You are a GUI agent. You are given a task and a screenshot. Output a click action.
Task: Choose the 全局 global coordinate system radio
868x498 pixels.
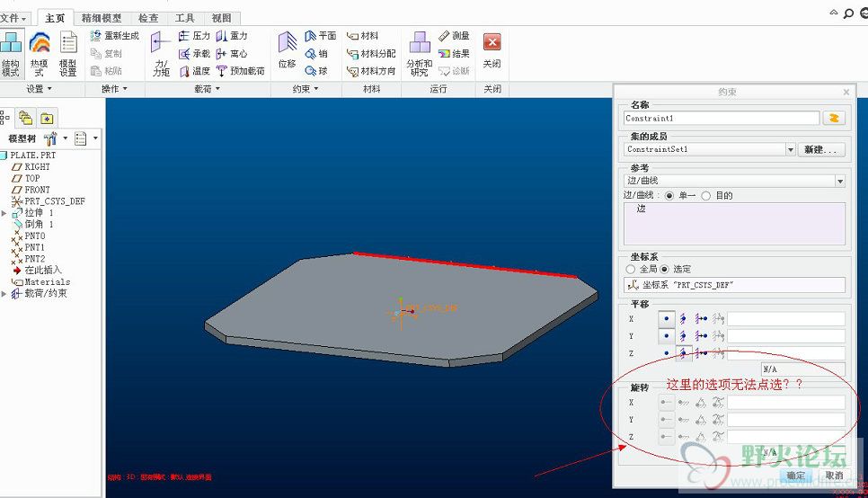point(630,269)
